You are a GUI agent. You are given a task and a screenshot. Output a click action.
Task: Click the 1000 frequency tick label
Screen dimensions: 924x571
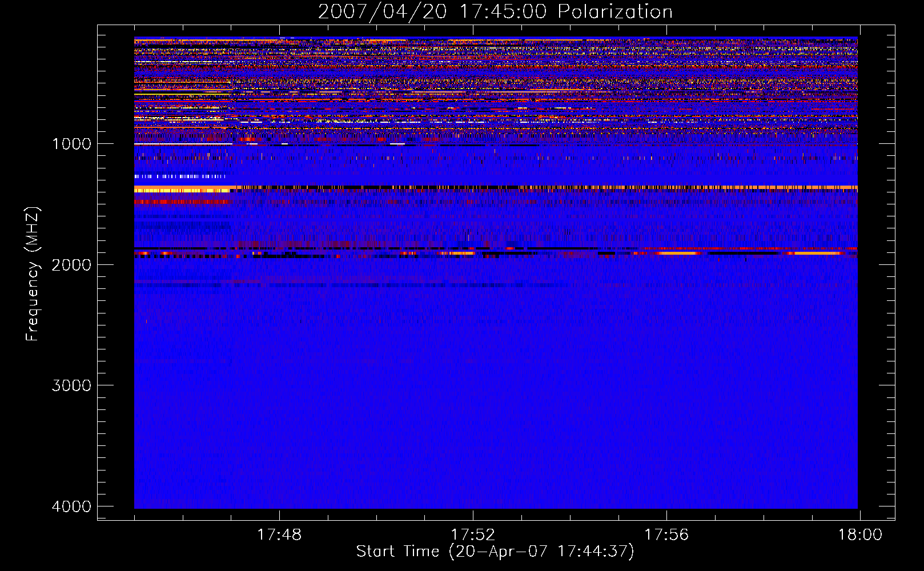tap(71, 144)
